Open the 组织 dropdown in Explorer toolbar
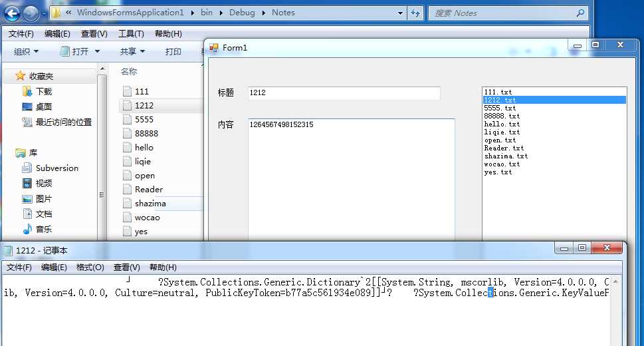This screenshot has width=644, height=346. (26, 51)
